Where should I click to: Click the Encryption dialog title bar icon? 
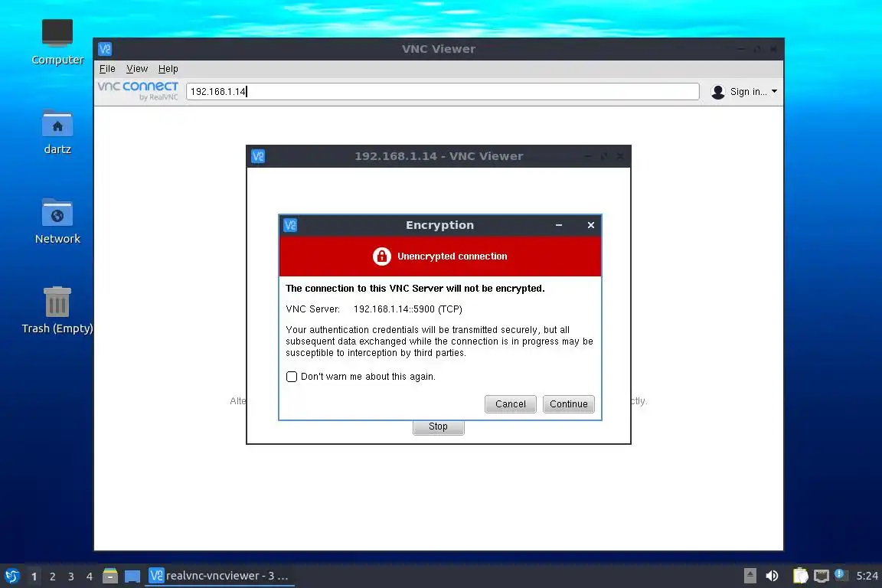290,225
